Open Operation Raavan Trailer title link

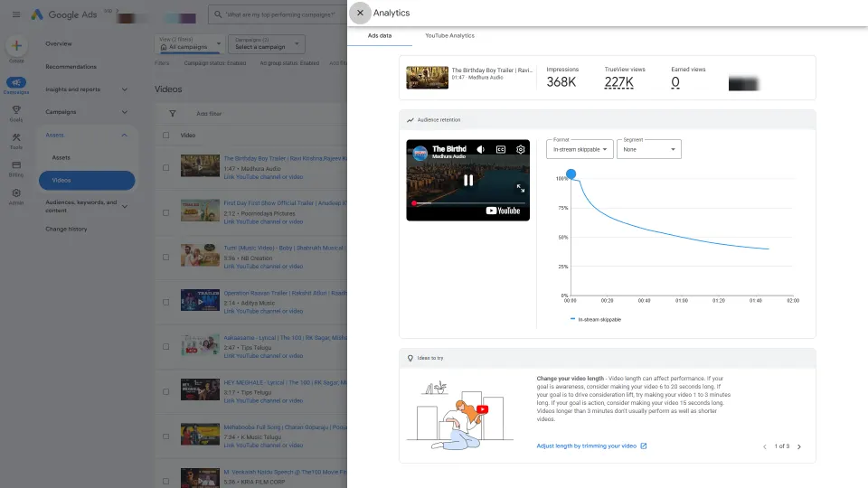285,293
